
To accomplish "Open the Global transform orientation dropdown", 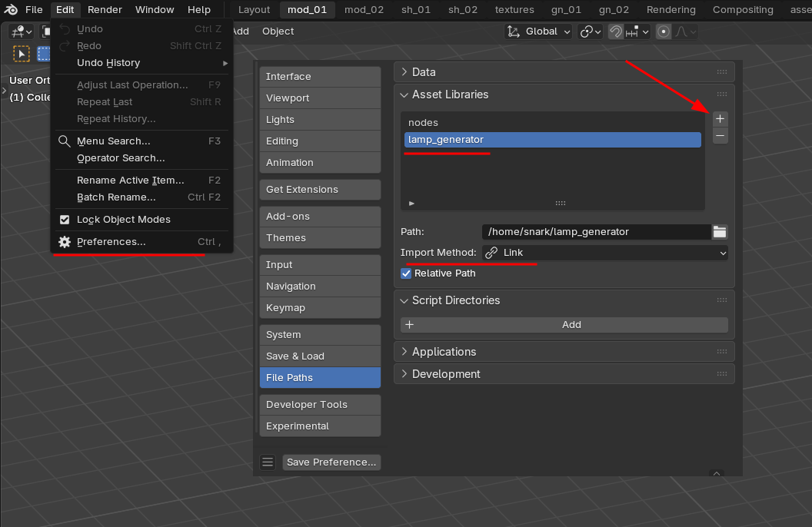I will (x=538, y=31).
